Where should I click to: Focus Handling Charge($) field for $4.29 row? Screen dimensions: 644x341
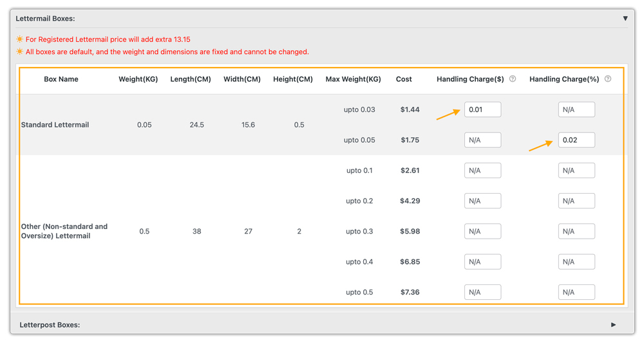tap(482, 201)
